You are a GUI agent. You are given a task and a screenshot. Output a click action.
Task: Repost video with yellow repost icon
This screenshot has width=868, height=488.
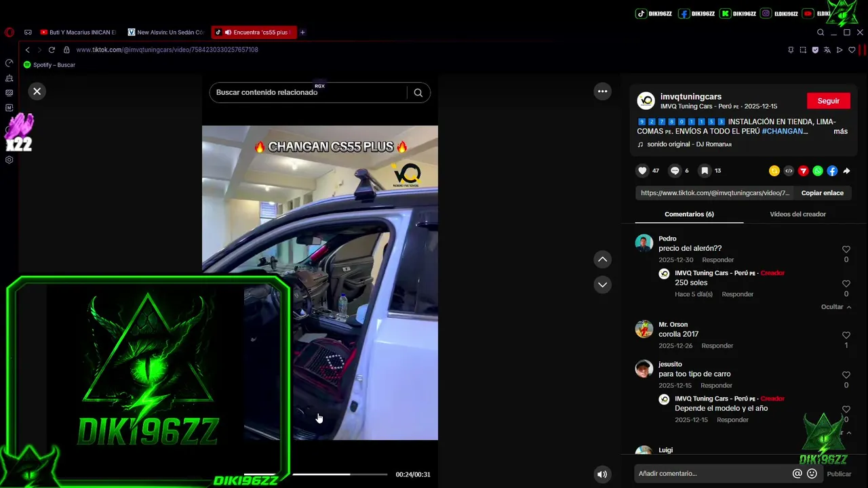click(774, 171)
